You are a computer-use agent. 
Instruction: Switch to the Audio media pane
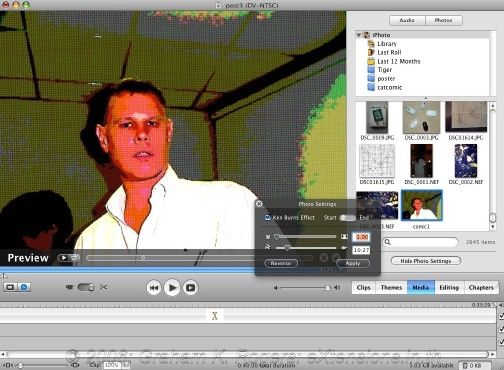(x=407, y=20)
